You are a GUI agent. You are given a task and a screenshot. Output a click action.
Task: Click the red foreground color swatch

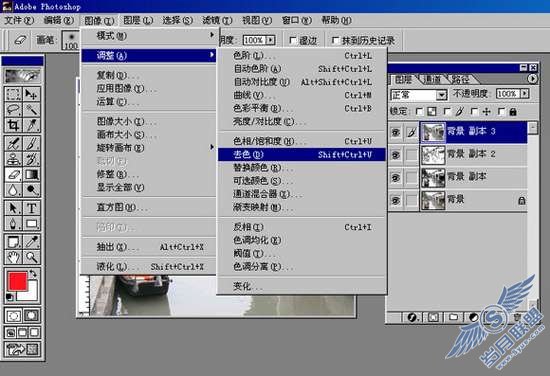17,281
